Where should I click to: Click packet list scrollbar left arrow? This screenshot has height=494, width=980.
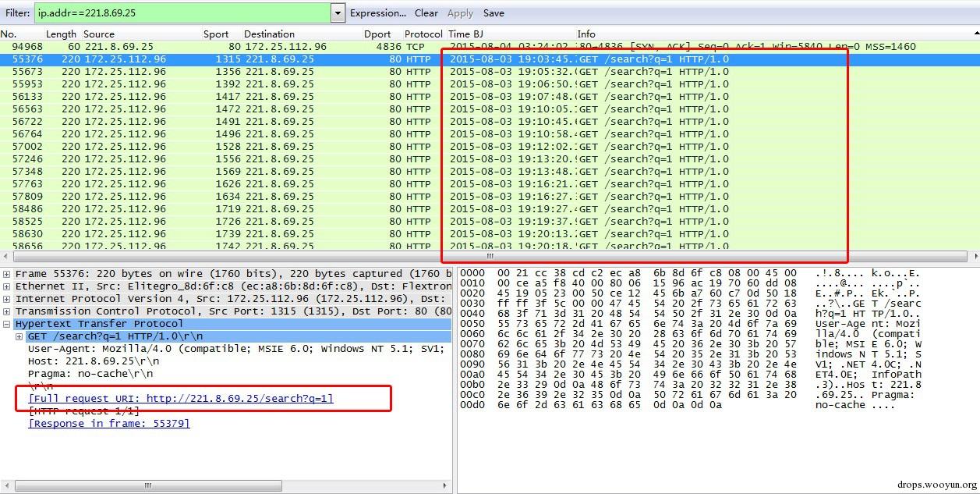click(6, 255)
